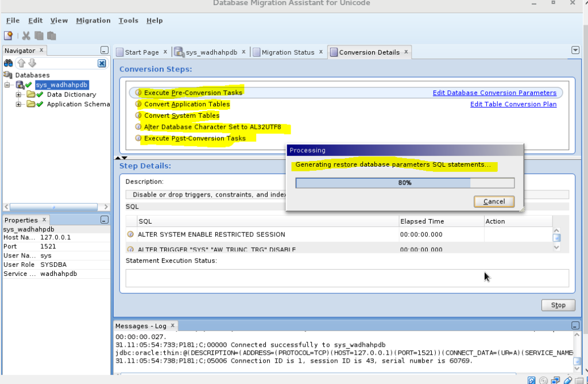The height and width of the screenshot is (384, 588).
Task: Open the dropdown arrow right of the tabs
Action: 575,50
